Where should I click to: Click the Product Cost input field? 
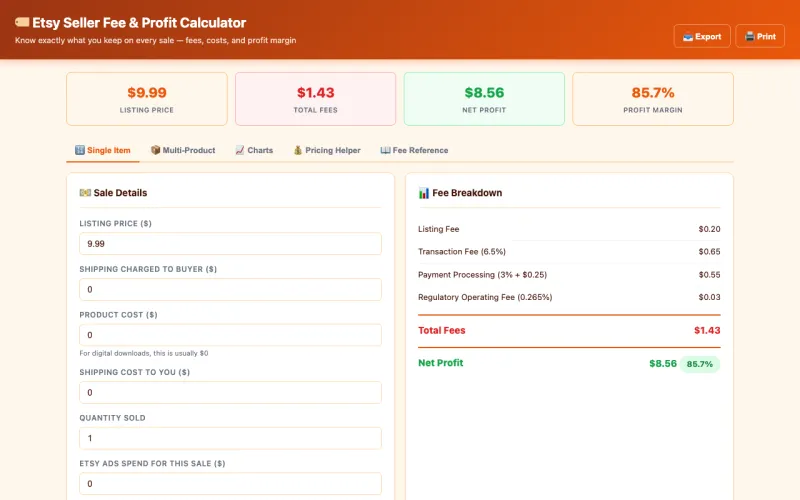point(230,335)
